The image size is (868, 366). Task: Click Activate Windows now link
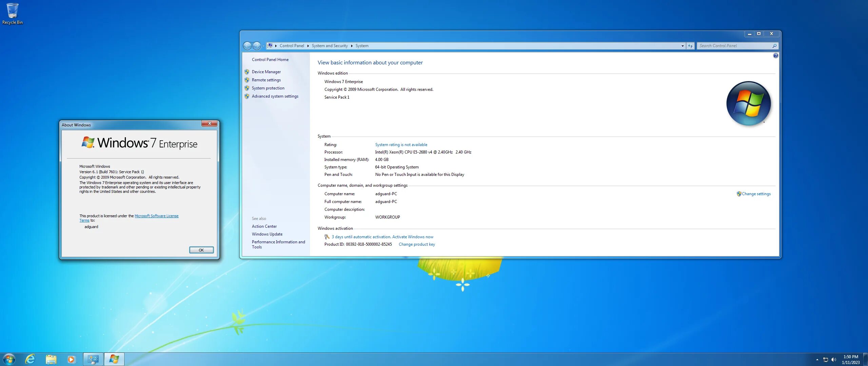pos(413,237)
